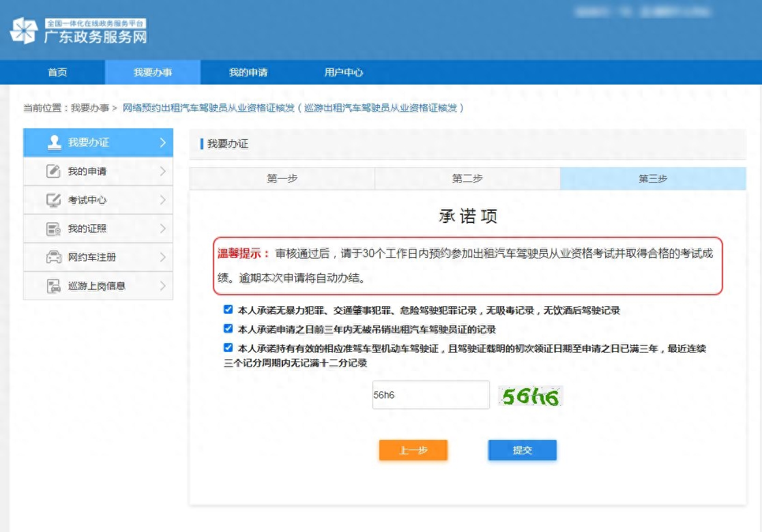Click the exam icon beside 考试中心
762x532 pixels.
[x=53, y=200]
